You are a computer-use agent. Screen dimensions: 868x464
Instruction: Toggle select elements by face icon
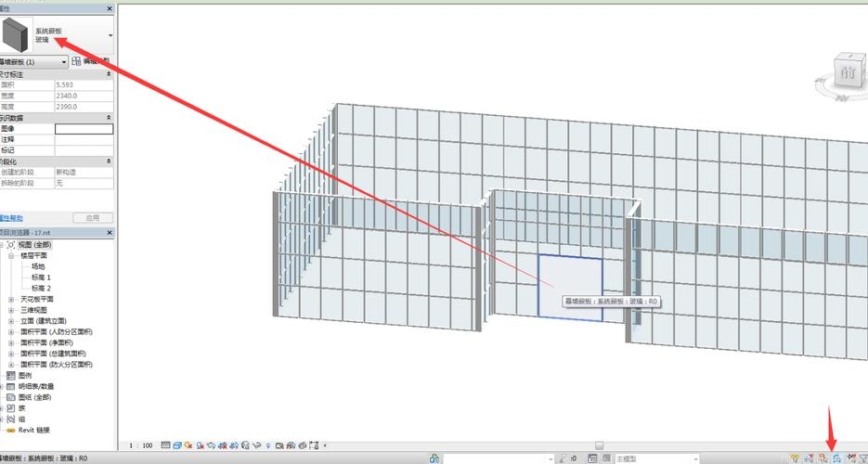click(x=836, y=458)
